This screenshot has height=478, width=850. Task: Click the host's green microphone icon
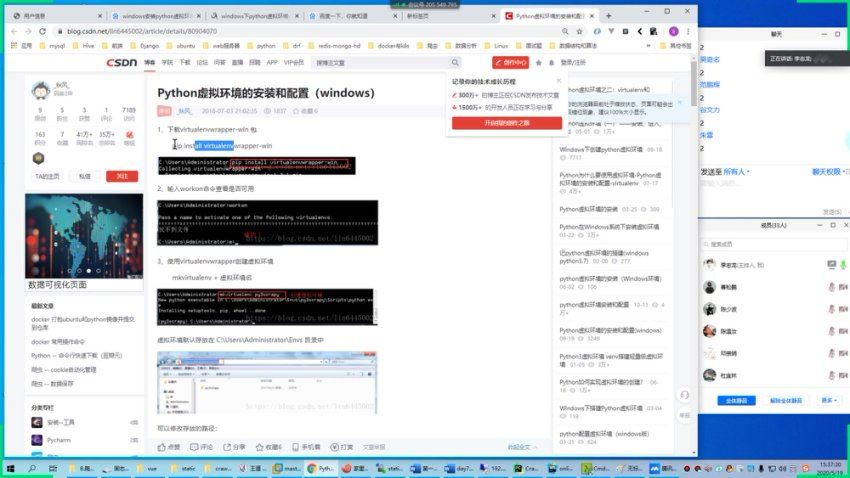pos(843,265)
